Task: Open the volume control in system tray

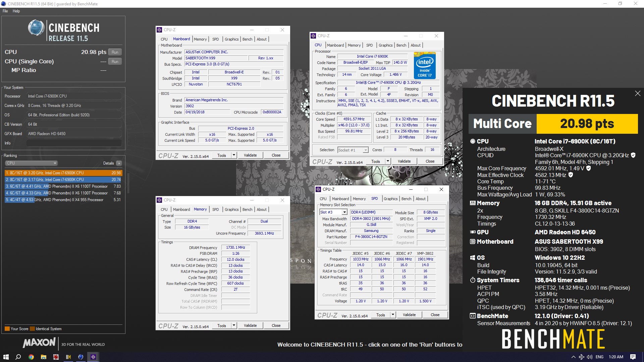Action: tap(590, 357)
